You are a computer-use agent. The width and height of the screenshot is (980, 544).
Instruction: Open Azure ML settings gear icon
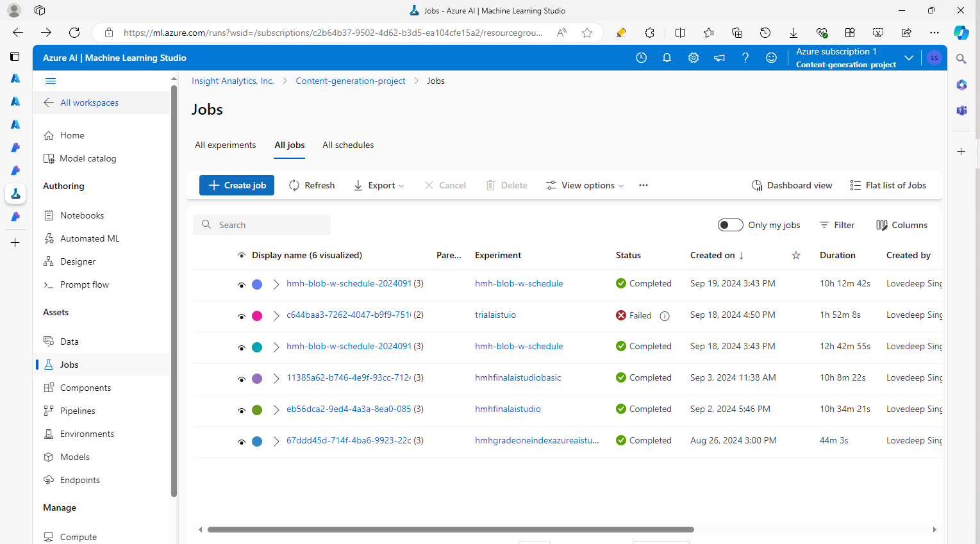point(693,58)
